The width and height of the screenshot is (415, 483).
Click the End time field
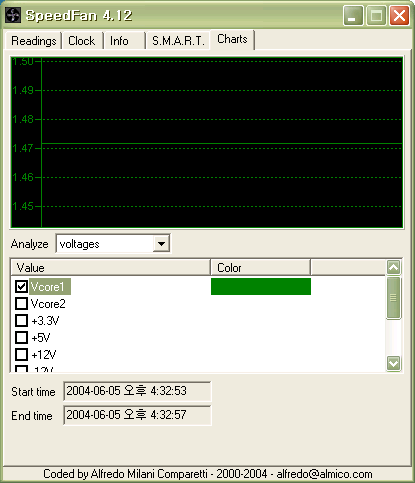(137, 415)
